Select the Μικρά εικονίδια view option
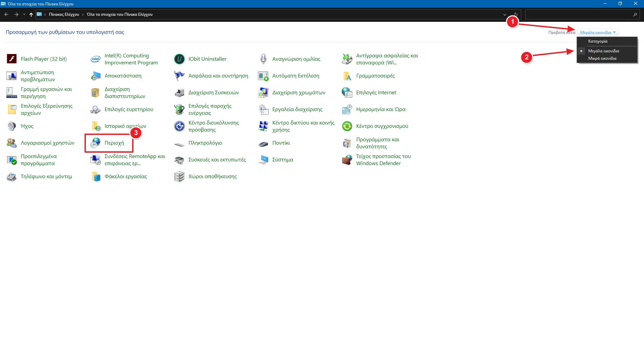The height and width of the screenshot is (349, 644). pos(602,58)
